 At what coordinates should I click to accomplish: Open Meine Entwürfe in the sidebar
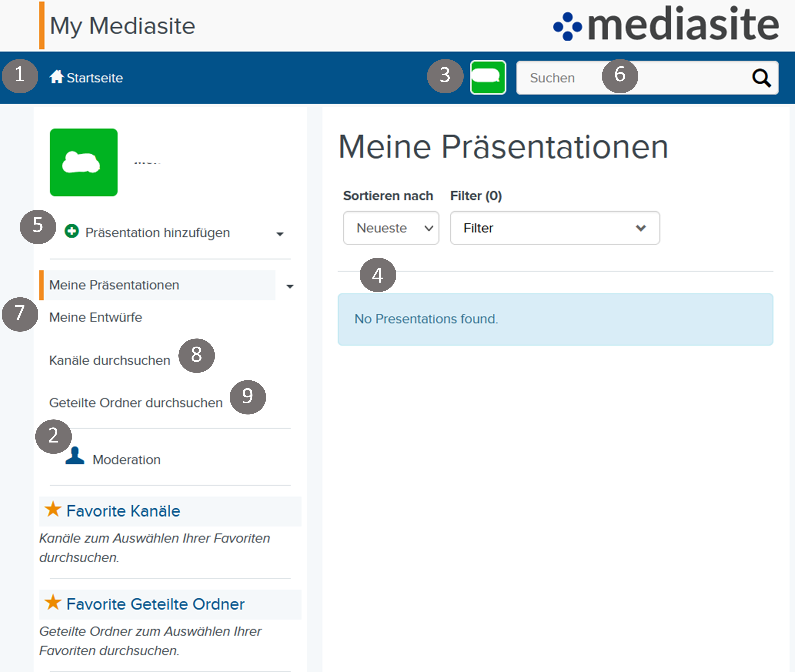click(x=96, y=317)
